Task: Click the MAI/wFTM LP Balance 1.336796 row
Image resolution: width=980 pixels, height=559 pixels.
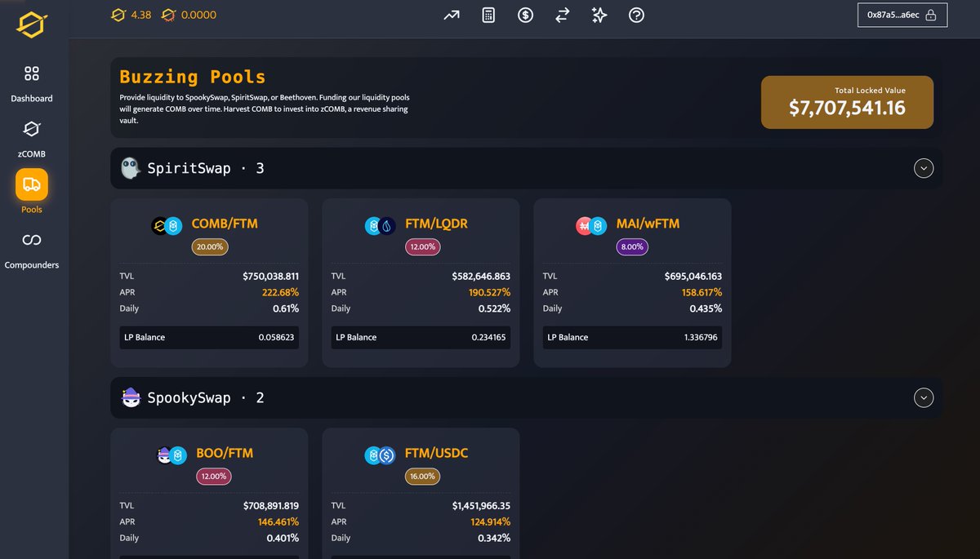Action: [632, 337]
